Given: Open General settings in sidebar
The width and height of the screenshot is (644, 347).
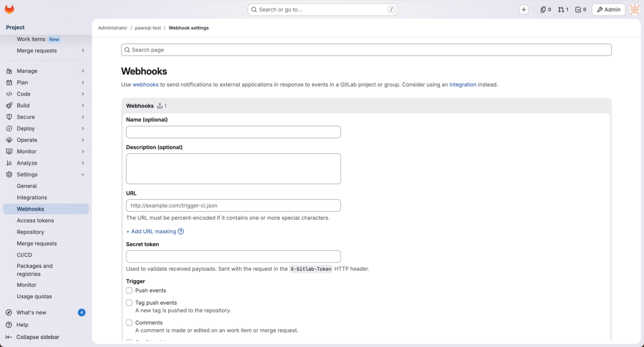Looking at the screenshot, I should (x=46, y=186).
